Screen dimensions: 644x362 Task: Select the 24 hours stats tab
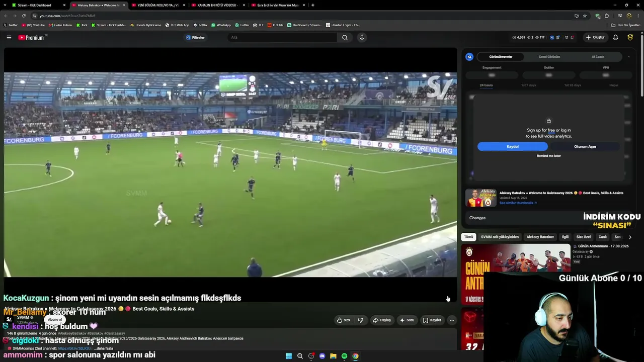pos(486,85)
